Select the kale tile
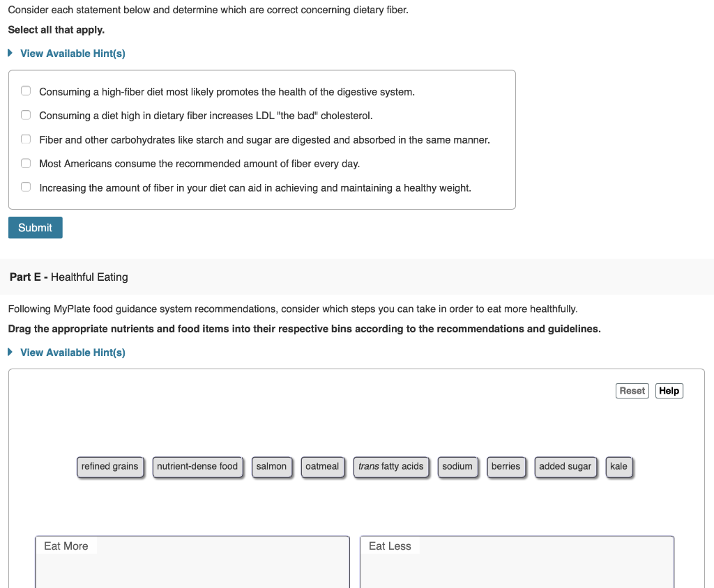The image size is (714, 588). click(x=618, y=466)
